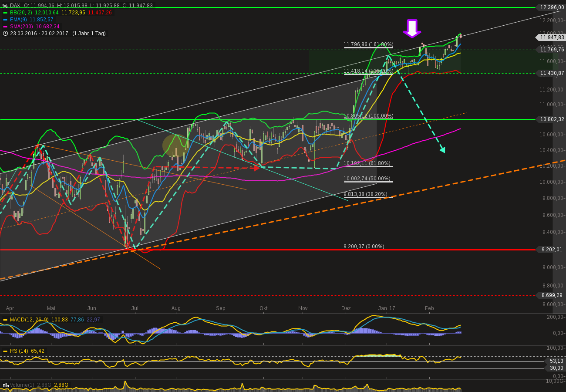Click the EMA value 11.852,57
Image resolution: width=566 pixels, height=392 pixels.
[41, 20]
